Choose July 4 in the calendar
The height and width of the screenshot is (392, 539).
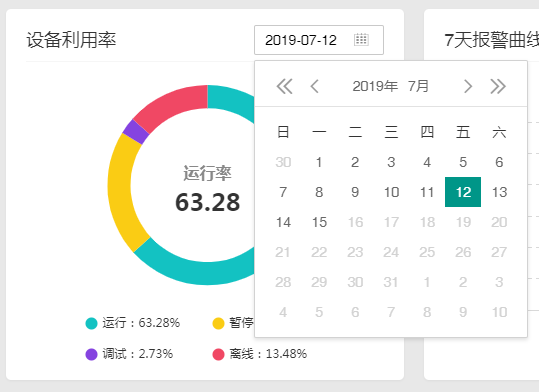(x=427, y=162)
